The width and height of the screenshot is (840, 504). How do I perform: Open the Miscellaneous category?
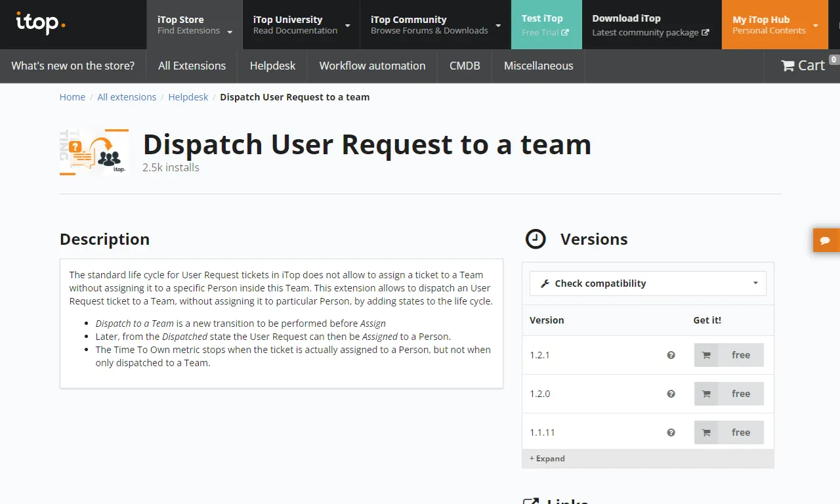point(538,66)
